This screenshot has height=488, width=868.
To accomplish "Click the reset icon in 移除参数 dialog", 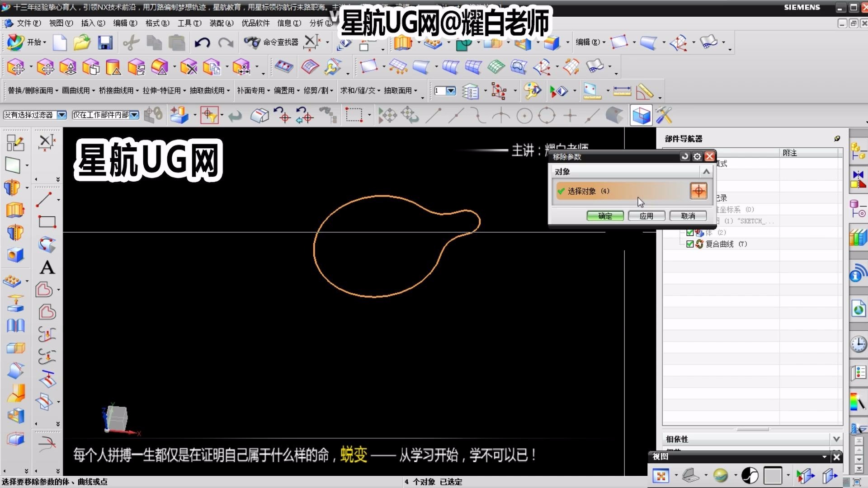I will 685,156.
